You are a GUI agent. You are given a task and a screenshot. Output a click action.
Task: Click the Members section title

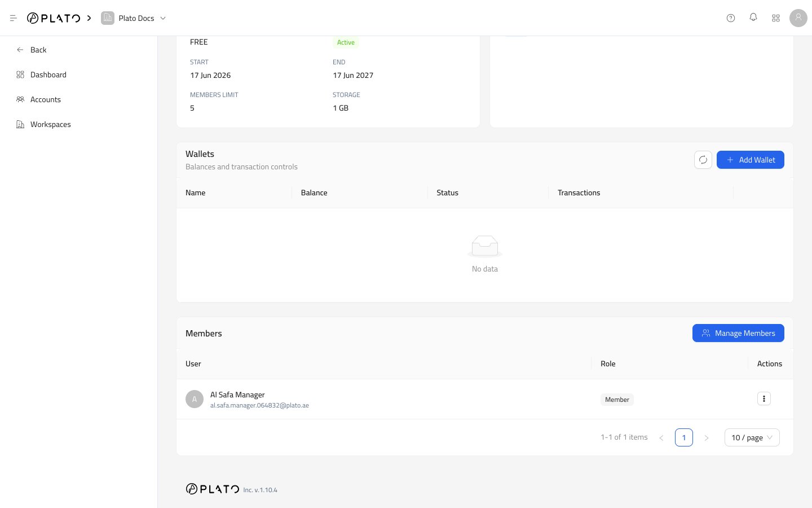point(204,333)
